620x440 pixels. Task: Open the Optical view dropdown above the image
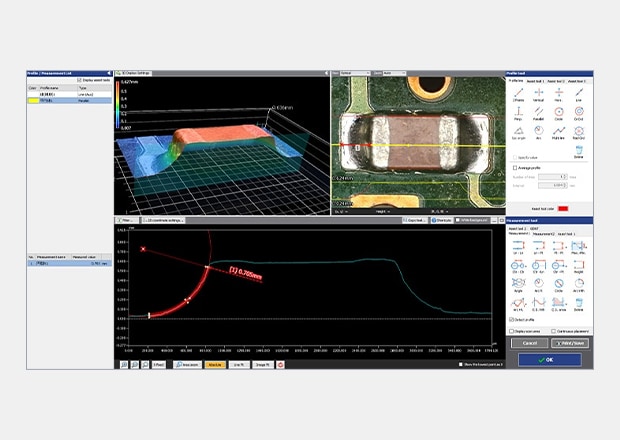click(354, 73)
